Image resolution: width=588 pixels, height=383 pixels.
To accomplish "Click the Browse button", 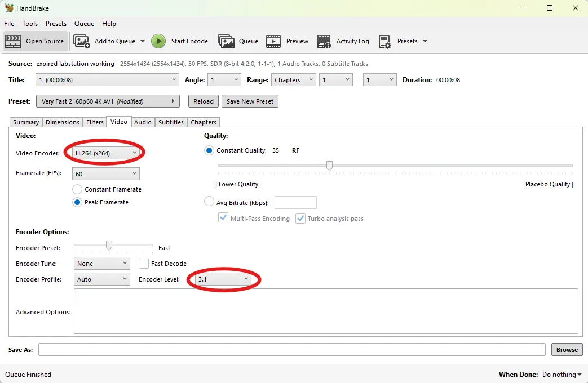I will click(x=567, y=349).
